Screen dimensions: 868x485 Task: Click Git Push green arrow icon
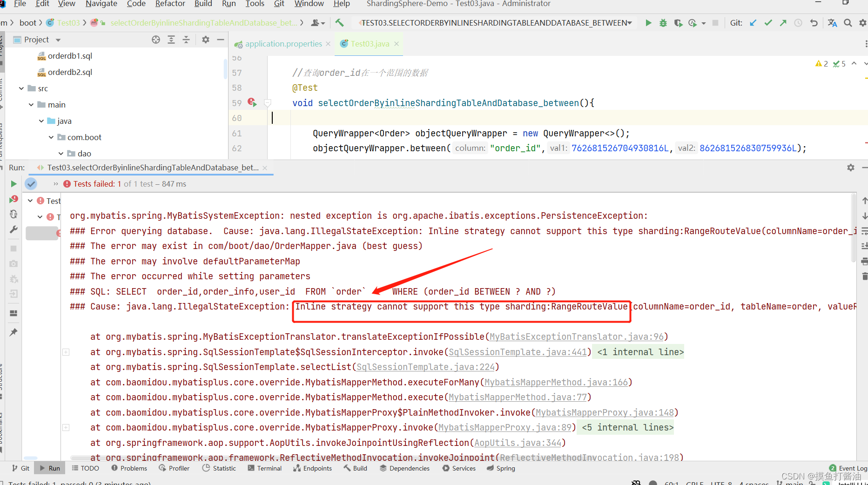click(x=783, y=23)
